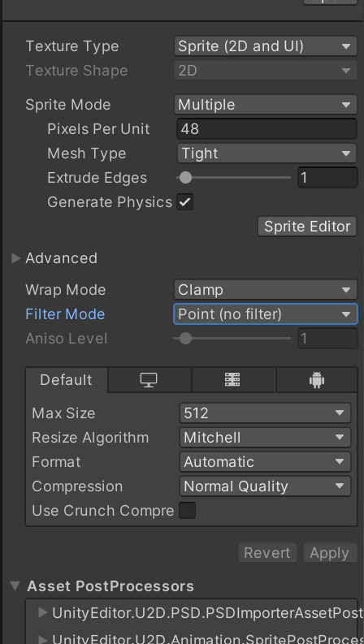Select the Default platform tab
This screenshot has height=644, width=364.
click(67, 380)
